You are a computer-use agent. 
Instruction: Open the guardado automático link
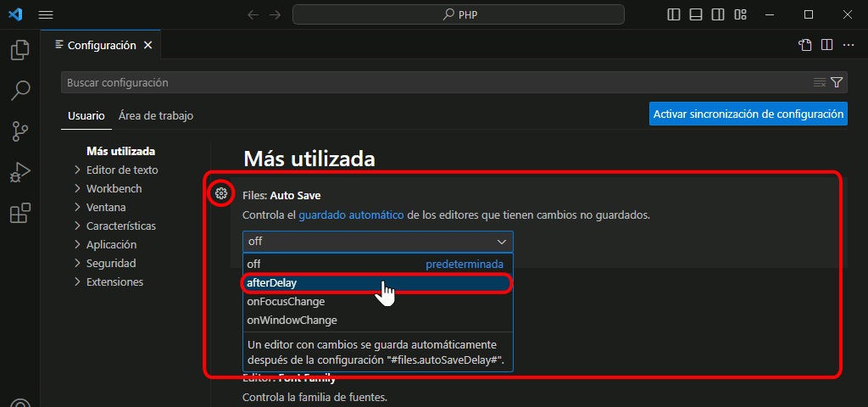(351, 215)
